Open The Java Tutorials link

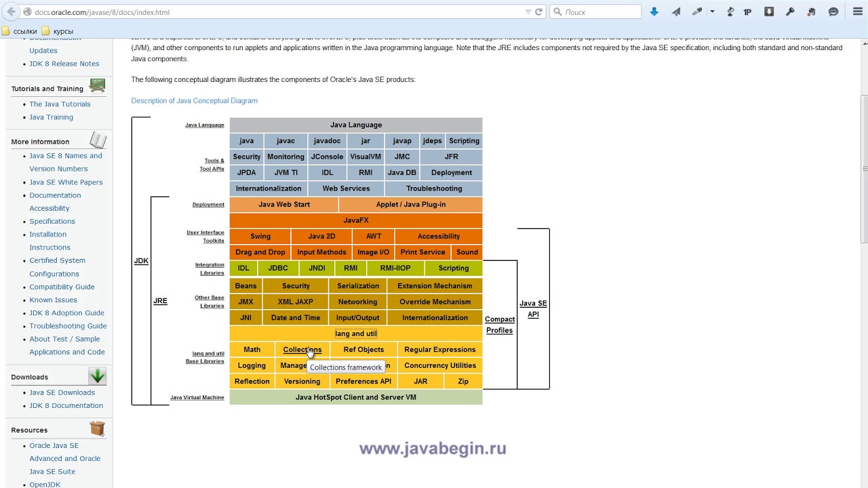60,104
